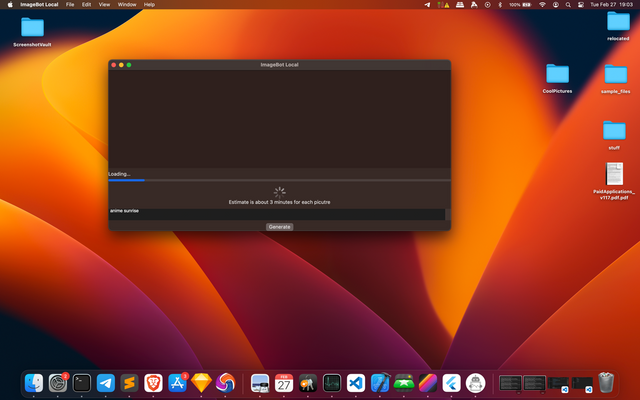
Task: Zoom the ImageBot Local window with green button
Action: (129, 65)
